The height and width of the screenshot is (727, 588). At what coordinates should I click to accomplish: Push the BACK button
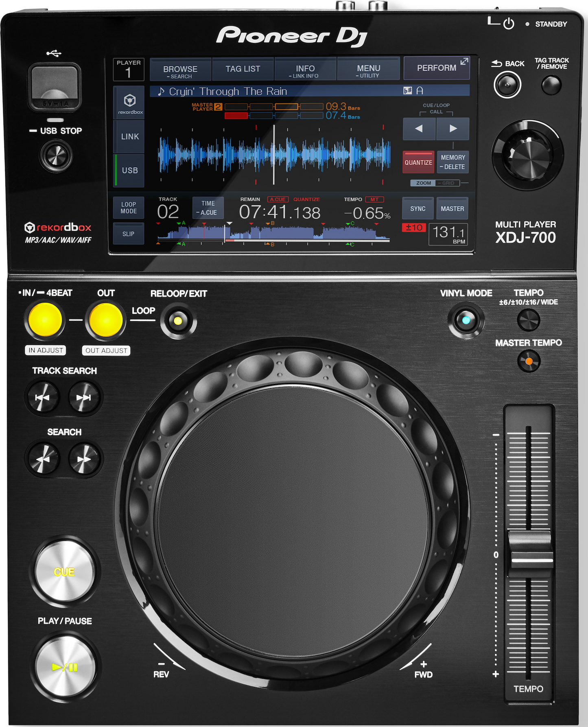pos(507,85)
